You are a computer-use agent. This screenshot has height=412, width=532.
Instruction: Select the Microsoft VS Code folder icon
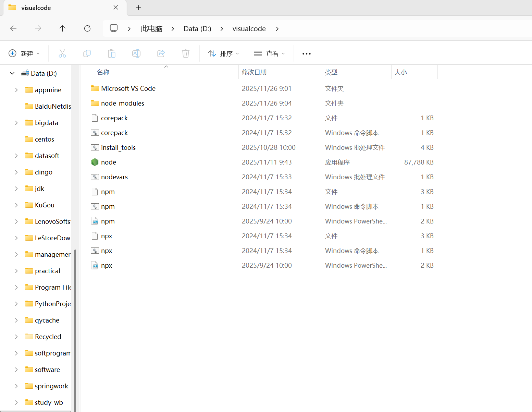(x=95, y=88)
